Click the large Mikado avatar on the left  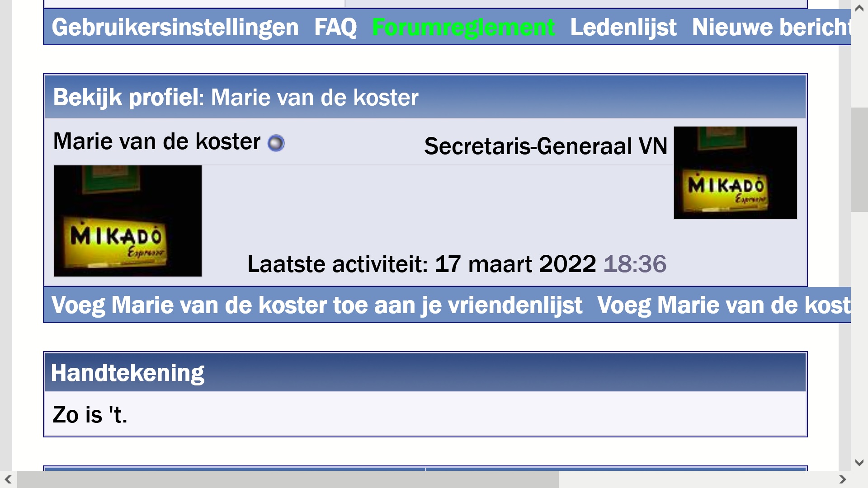127,221
